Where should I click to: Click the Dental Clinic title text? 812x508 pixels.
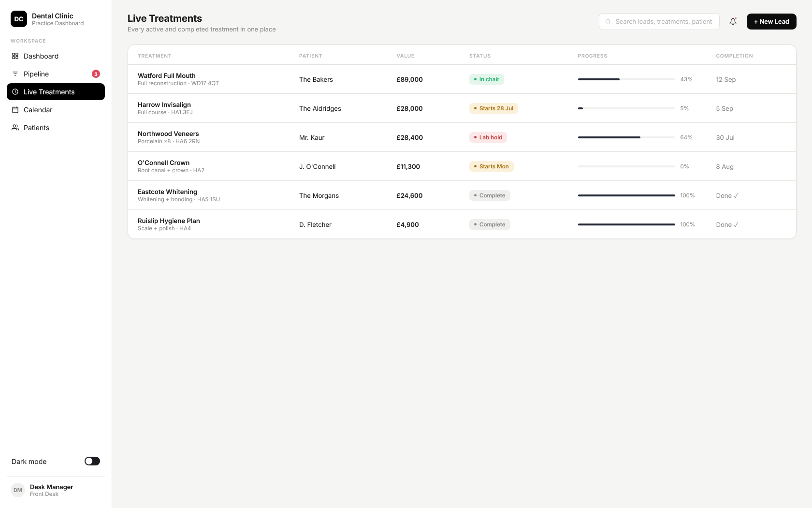[53, 16]
